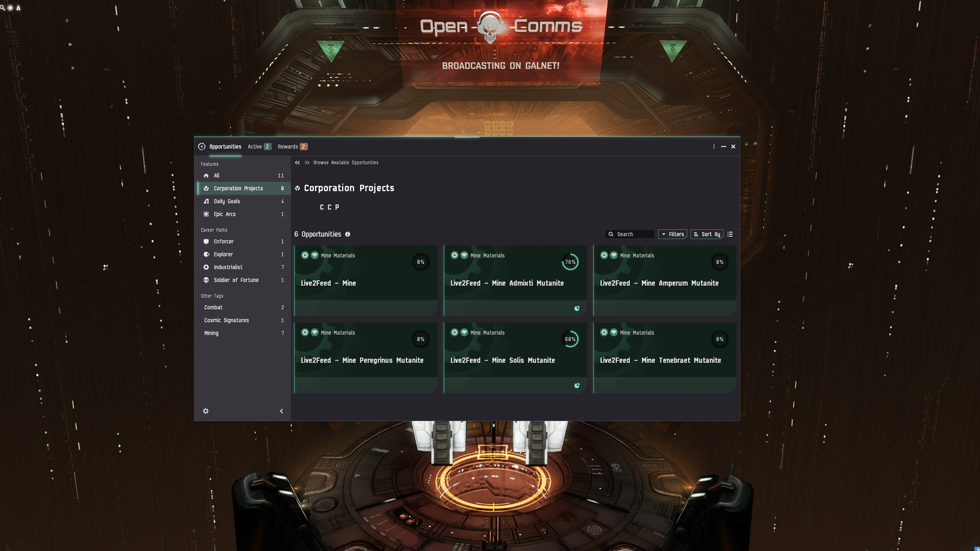This screenshot has height=551, width=980.
Task: Click the settings gear icon bottom-left
Action: tap(206, 411)
